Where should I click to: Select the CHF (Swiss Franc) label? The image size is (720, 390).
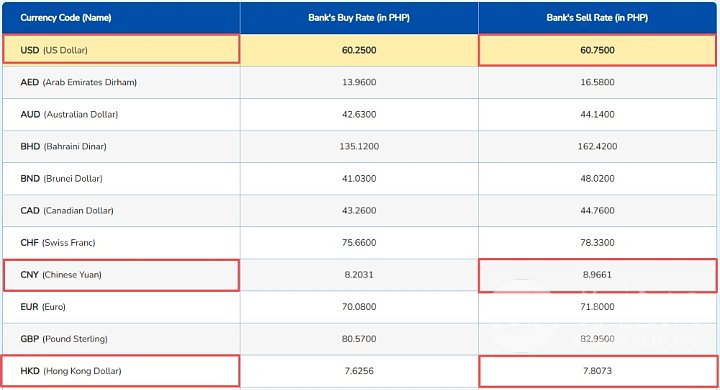click(x=57, y=243)
